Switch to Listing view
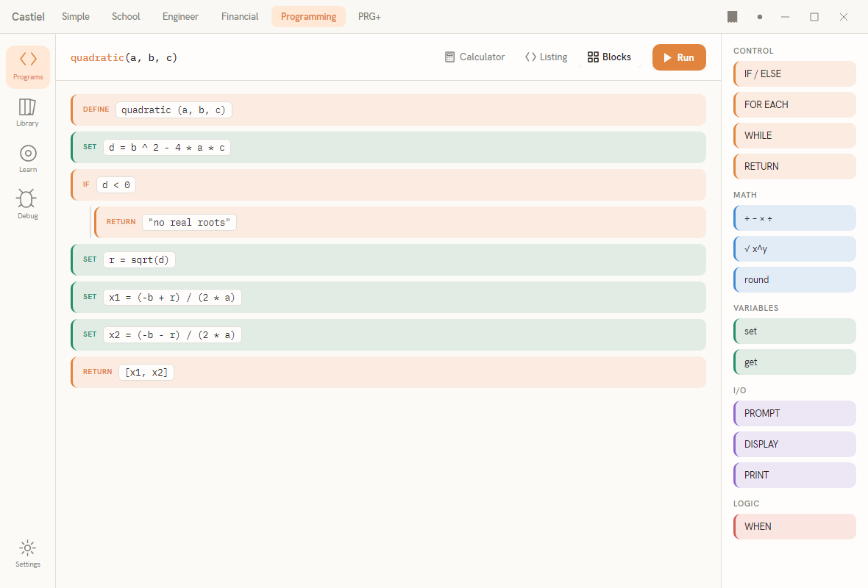Viewport: 868px width, 588px height. (x=546, y=57)
